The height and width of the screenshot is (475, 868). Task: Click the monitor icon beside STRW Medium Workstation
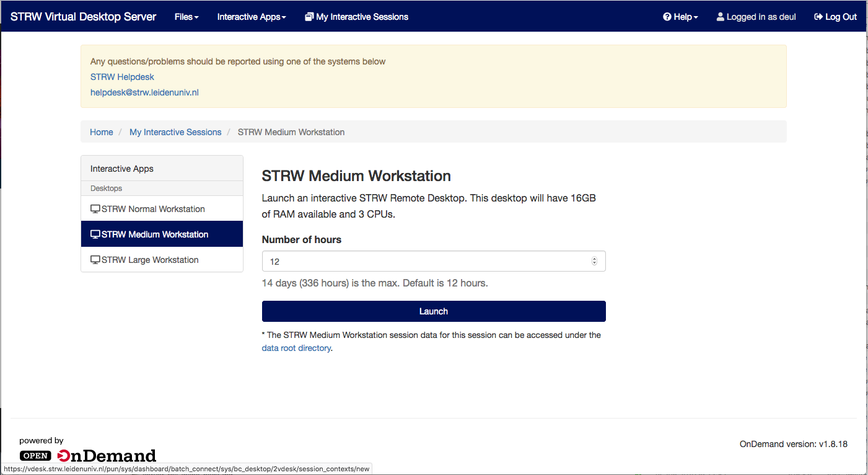tap(95, 234)
